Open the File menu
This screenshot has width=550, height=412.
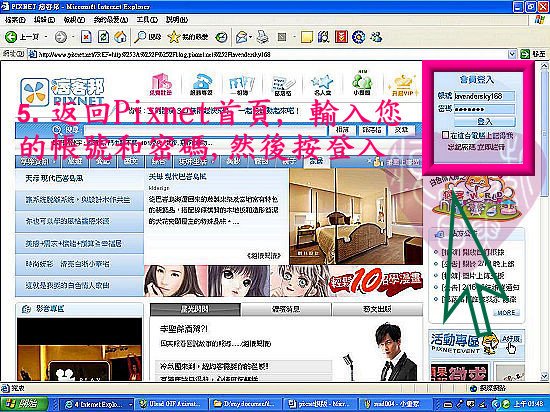(x=16, y=20)
